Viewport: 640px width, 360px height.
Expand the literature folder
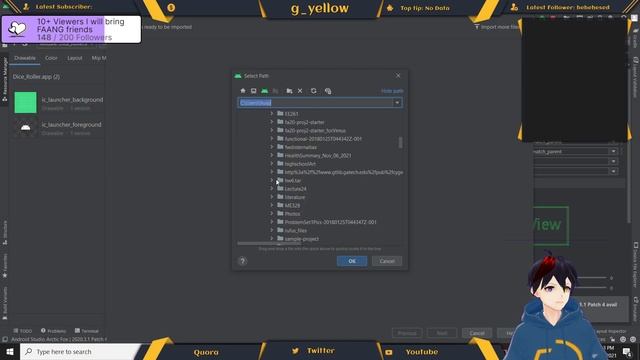coord(272,197)
